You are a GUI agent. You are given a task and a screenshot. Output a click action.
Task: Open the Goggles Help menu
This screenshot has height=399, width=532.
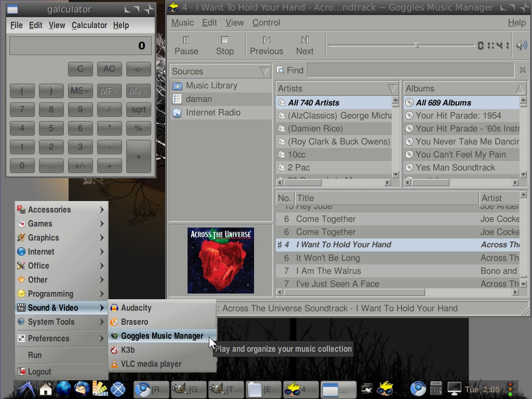516,23
